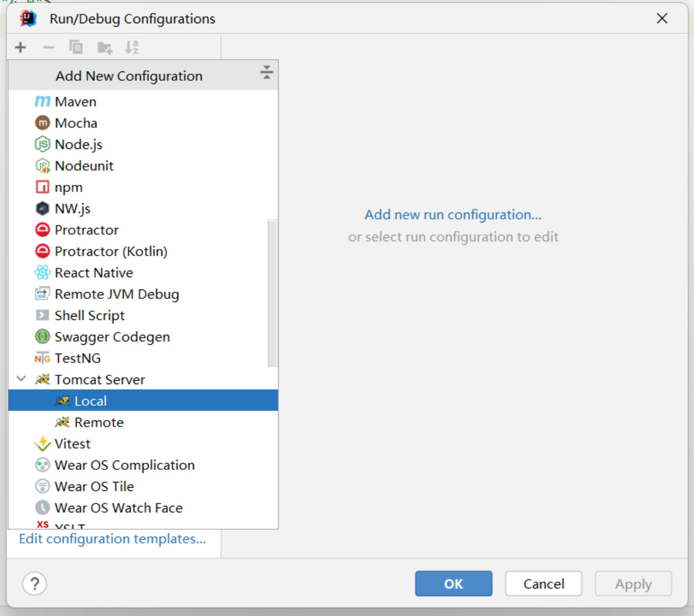Pick the Node.js configuration type

(78, 144)
